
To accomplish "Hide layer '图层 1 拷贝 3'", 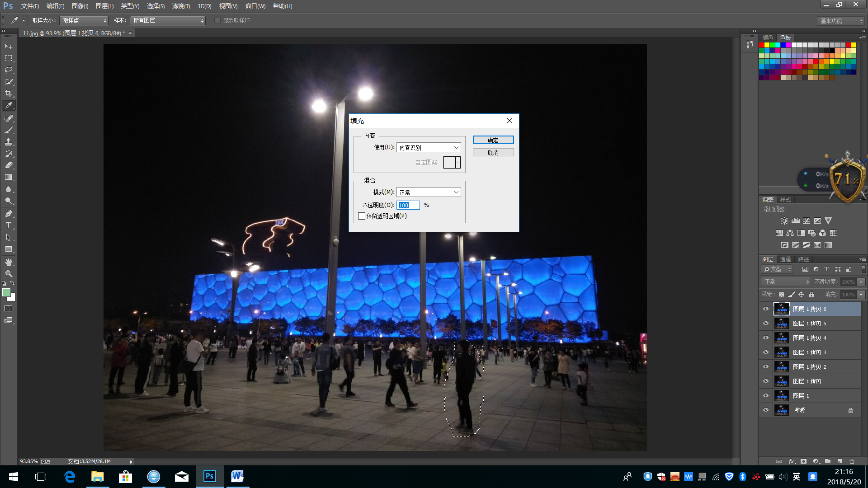I will (x=766, y=352).
